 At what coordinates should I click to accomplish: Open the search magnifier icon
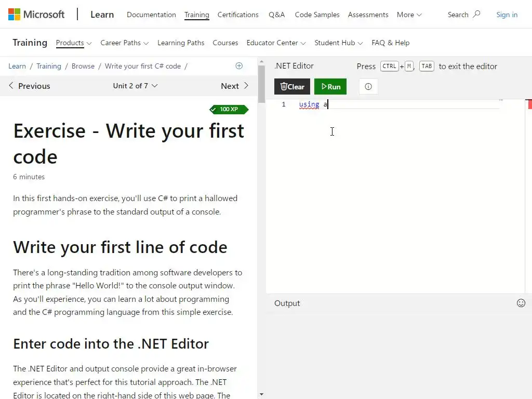[x=477, y=14]
